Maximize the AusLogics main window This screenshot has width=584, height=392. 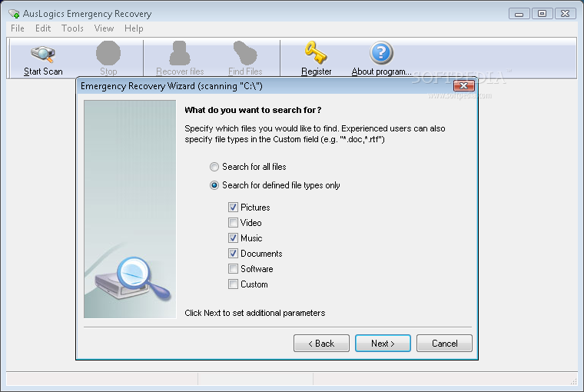point(542,14)
